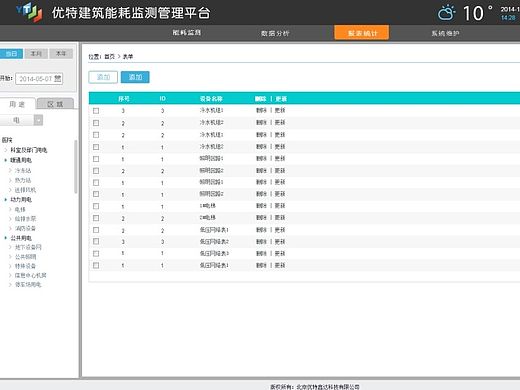520x390 pixels.
Task: Click the 低压回路表3 device name cell
Action: click(x=214, y=254)
